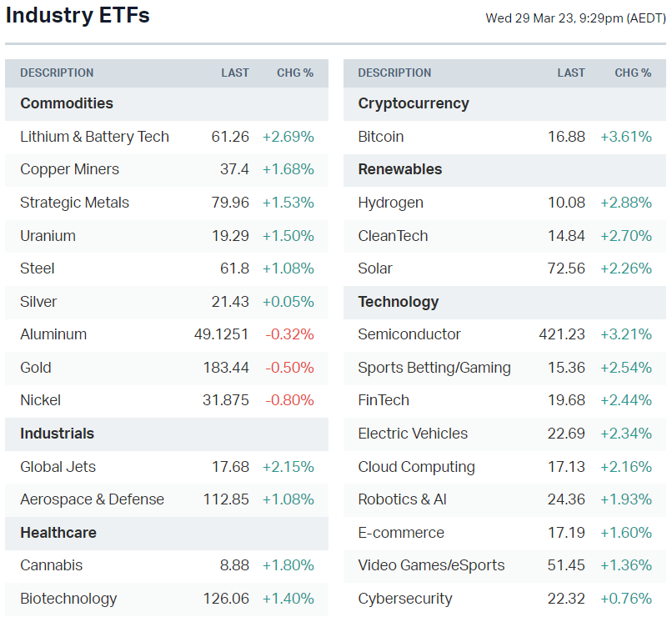
Task: Open the Global Jets ETF row
Action: tap(58, 467)
